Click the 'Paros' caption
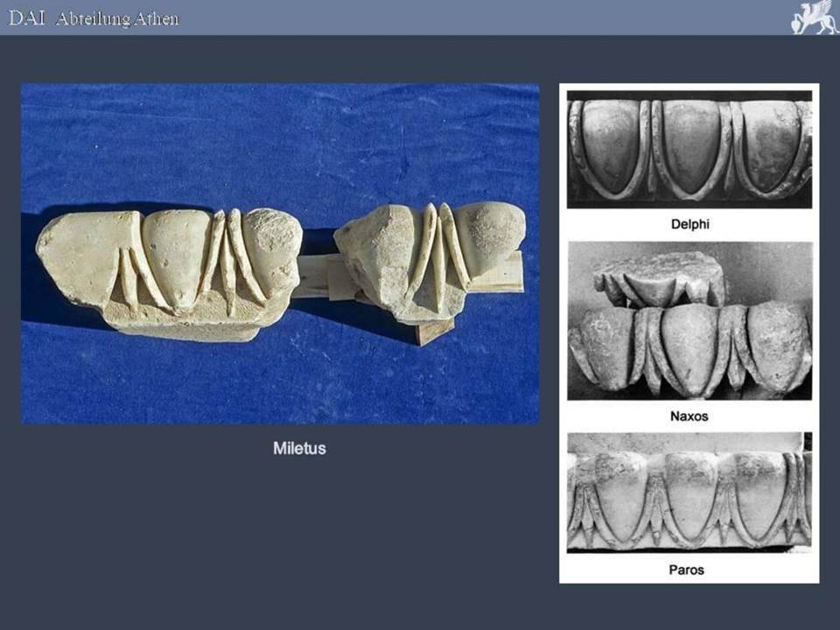840x630 pixels. click(686, 570)
